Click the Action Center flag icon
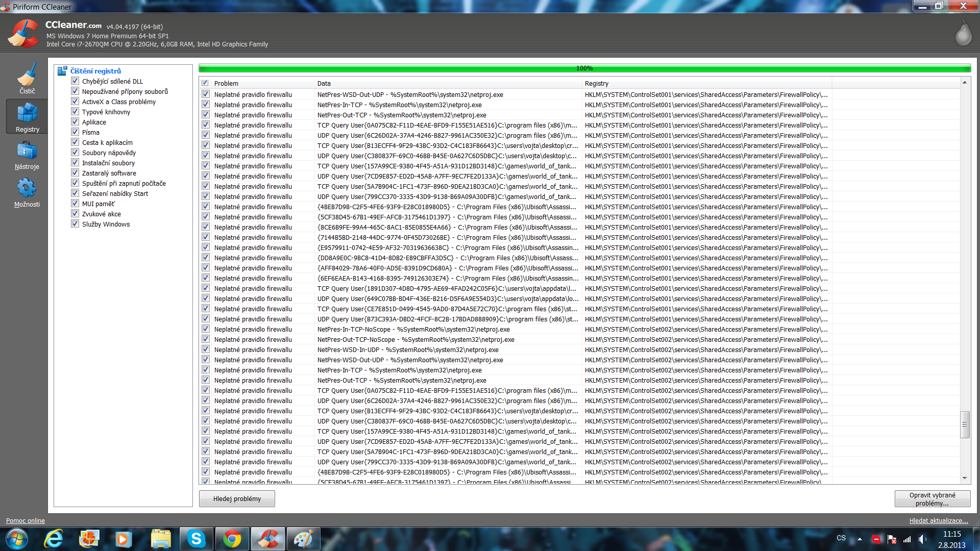980x551 pixels. pos(892,539)
